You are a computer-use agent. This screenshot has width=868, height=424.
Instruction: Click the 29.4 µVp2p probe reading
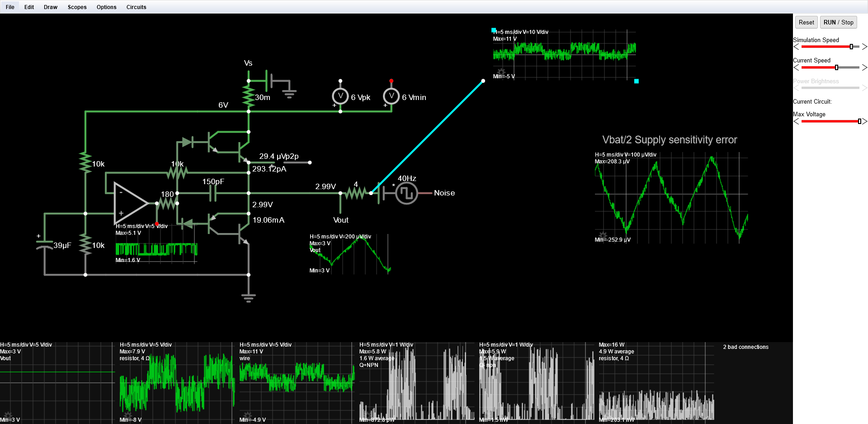pos(279,156)
